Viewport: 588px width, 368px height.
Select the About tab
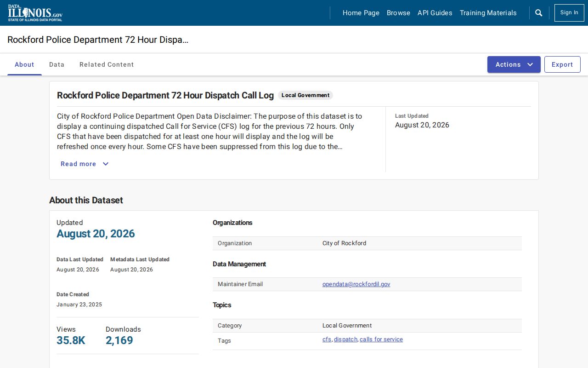tap(24, 64)
